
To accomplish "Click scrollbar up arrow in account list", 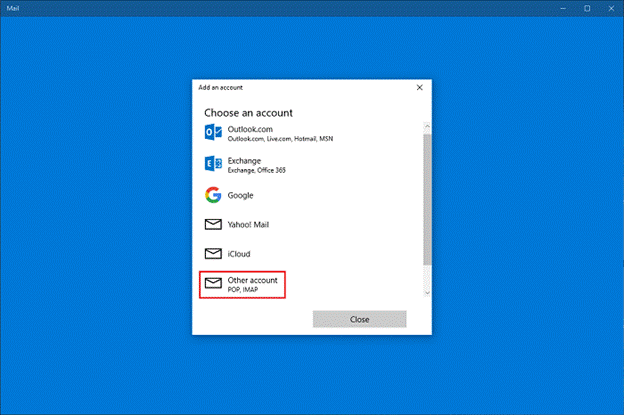I will pos(427,124).
